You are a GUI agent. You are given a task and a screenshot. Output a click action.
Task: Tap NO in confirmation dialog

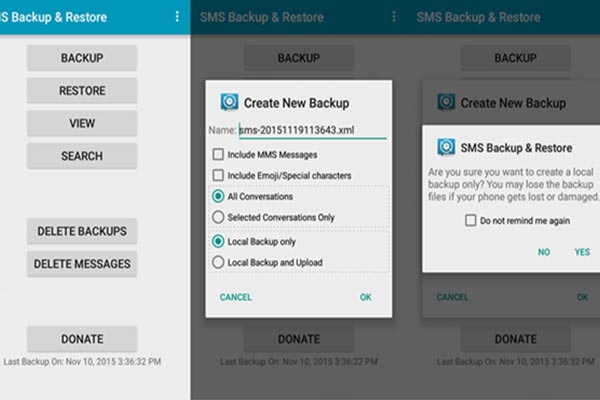544,252
